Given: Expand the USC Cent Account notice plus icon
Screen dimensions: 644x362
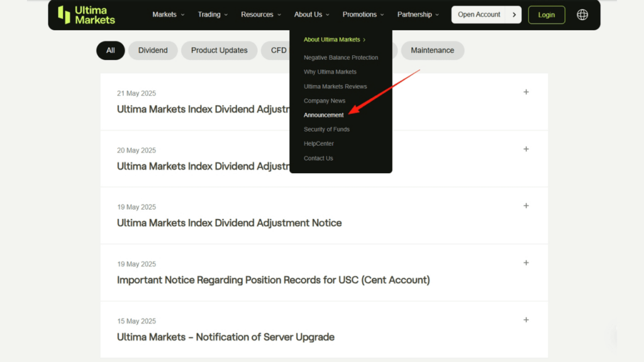Looking at the screenshot, I should (x=526, y=263).
